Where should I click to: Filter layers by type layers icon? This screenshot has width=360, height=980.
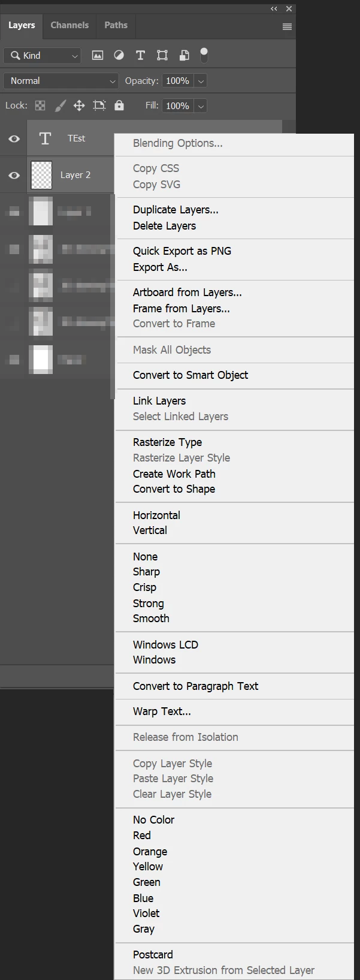pyautogui.click(x=141, y=55)
